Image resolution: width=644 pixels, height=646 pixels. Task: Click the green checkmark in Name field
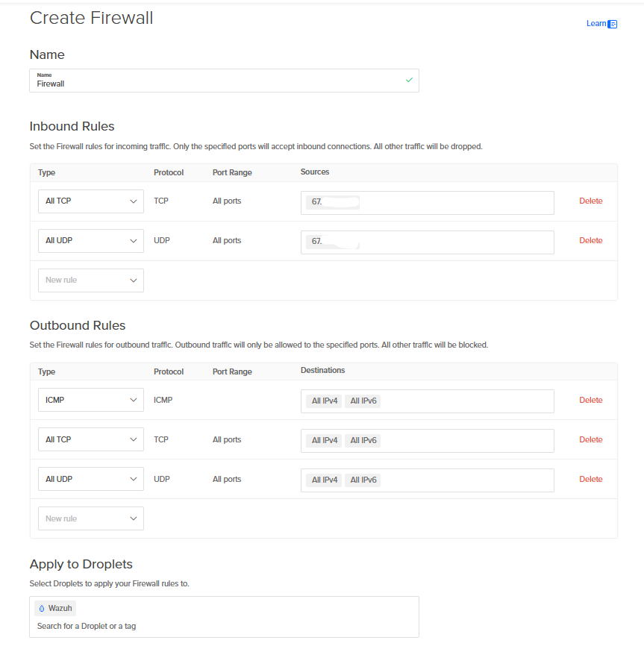pyautogui.click(x=409, y=80)
